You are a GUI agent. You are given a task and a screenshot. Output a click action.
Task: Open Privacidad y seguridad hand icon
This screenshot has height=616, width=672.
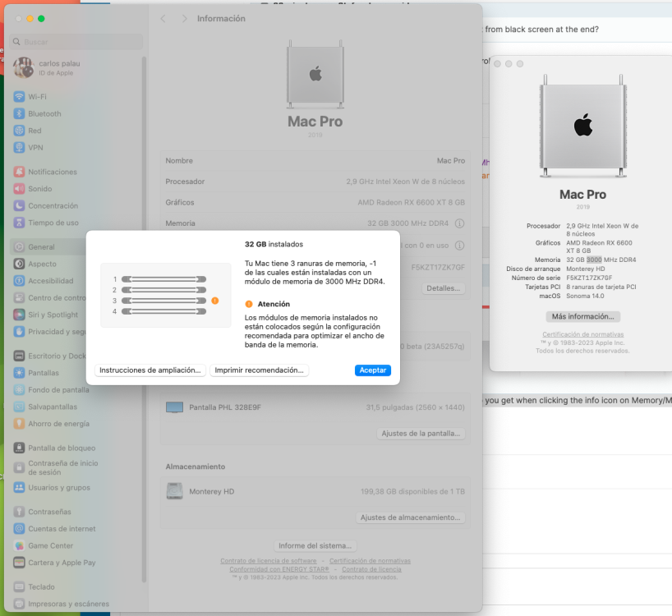click(x=19, y=332)
